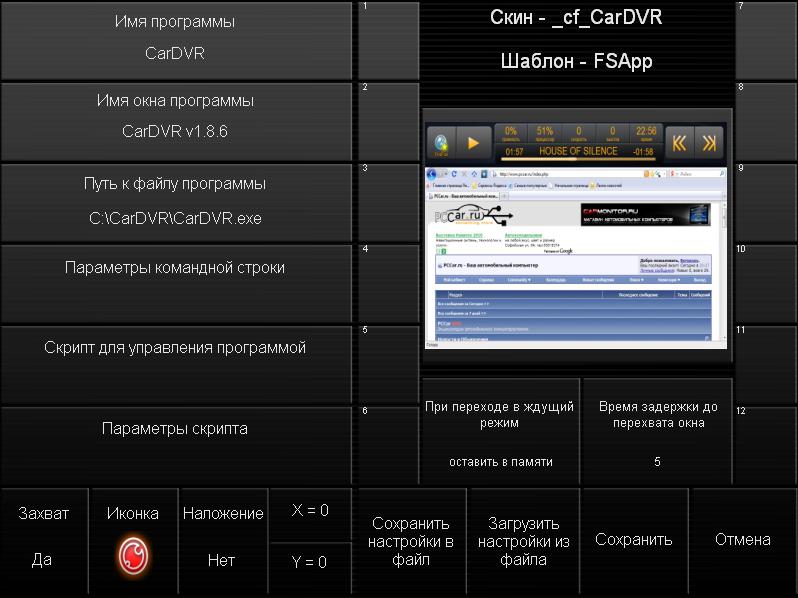Edit the program path C:\CarDVR\CarDVR.exe
798x598 pixels.
point(175,201)
